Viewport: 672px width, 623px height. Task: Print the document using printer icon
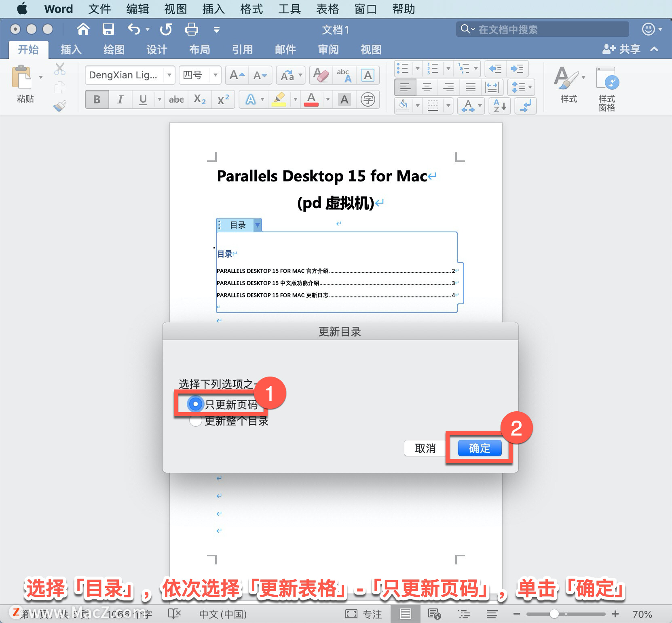pyautogui.click(x=191, y=29)
